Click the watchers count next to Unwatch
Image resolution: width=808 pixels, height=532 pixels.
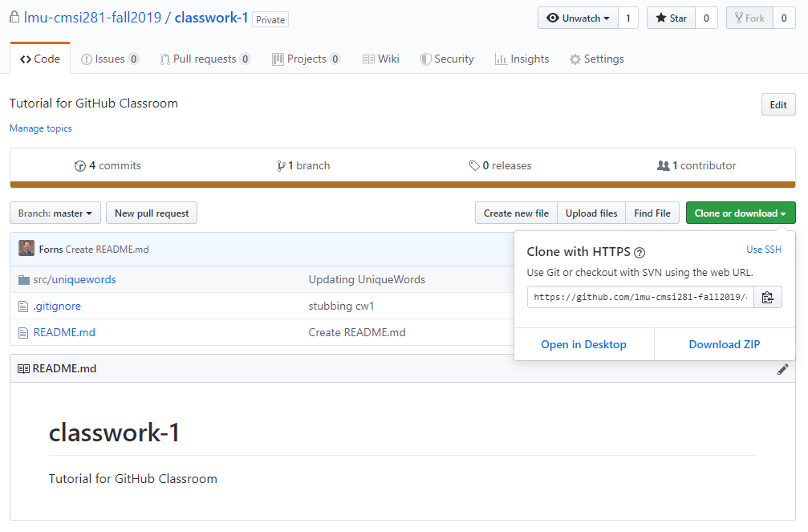point(628,18)
